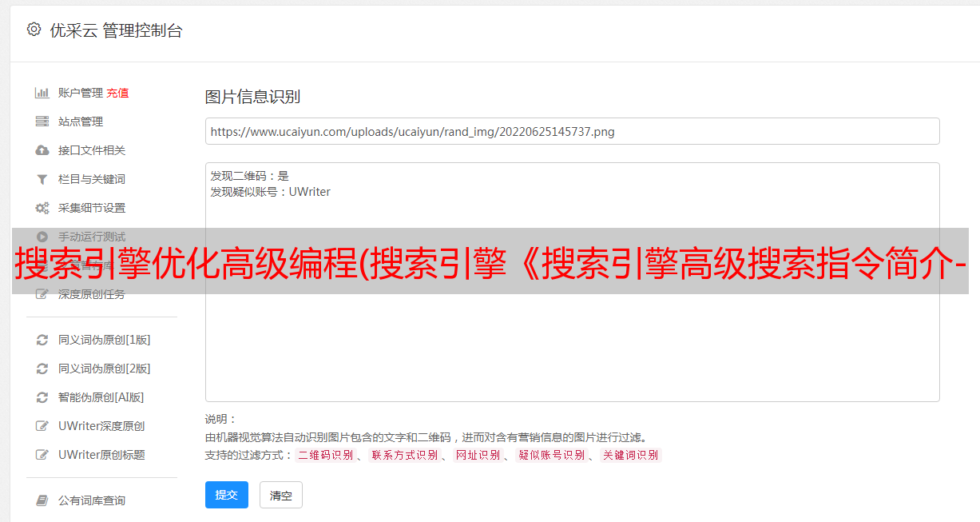This screenshot has height=522, width=980.
Task: Click the server icon for 站点管理
Action: pyautogui.click(x=42, y=122)
